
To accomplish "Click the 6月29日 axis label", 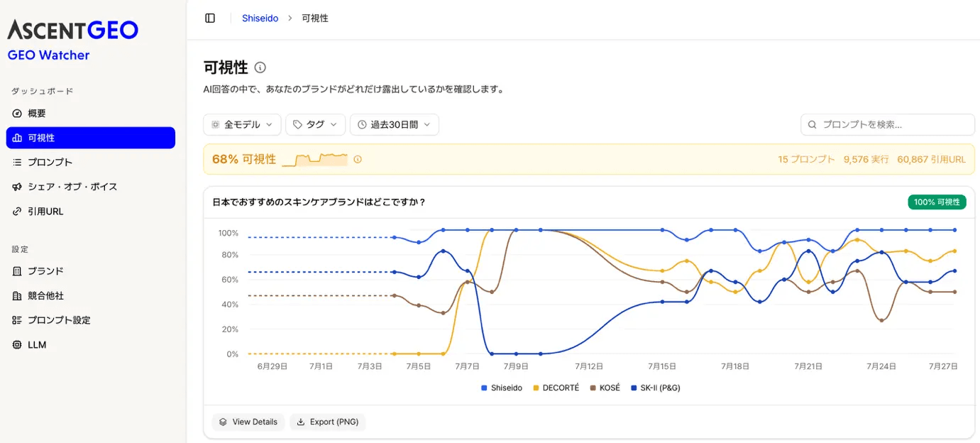I will [272, 367].
